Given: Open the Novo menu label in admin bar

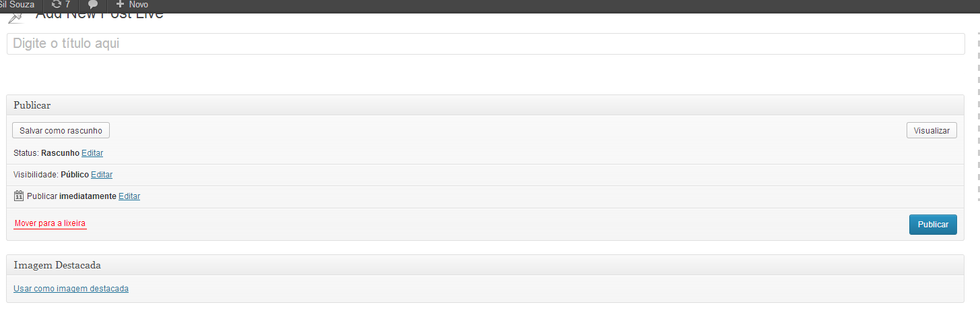Looking at the screenshot, I should click(138, 4).
